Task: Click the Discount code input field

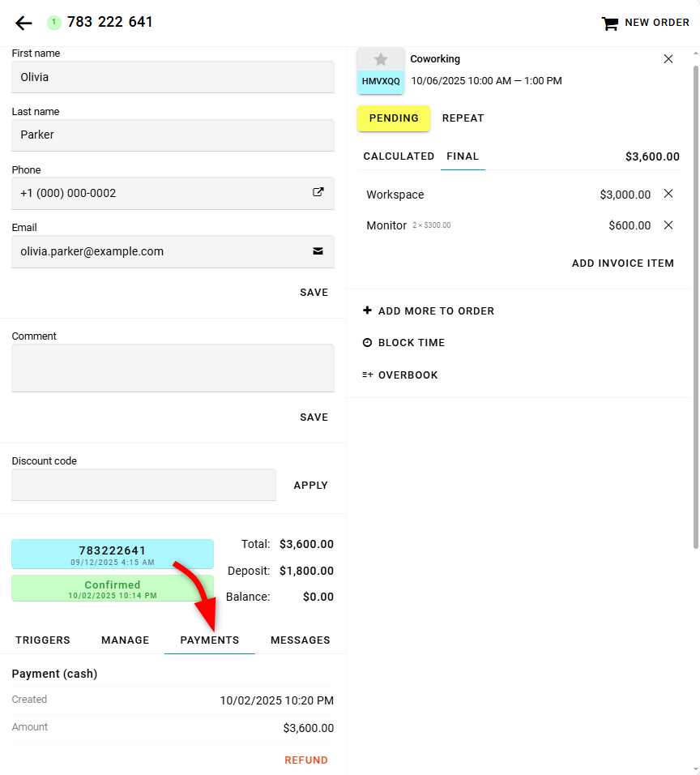Action: pos(143,485)
